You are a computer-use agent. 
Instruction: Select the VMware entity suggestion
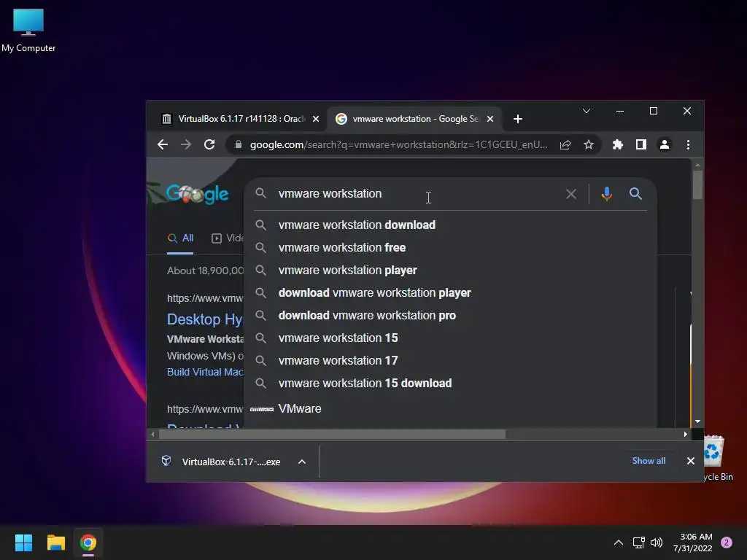451,409
